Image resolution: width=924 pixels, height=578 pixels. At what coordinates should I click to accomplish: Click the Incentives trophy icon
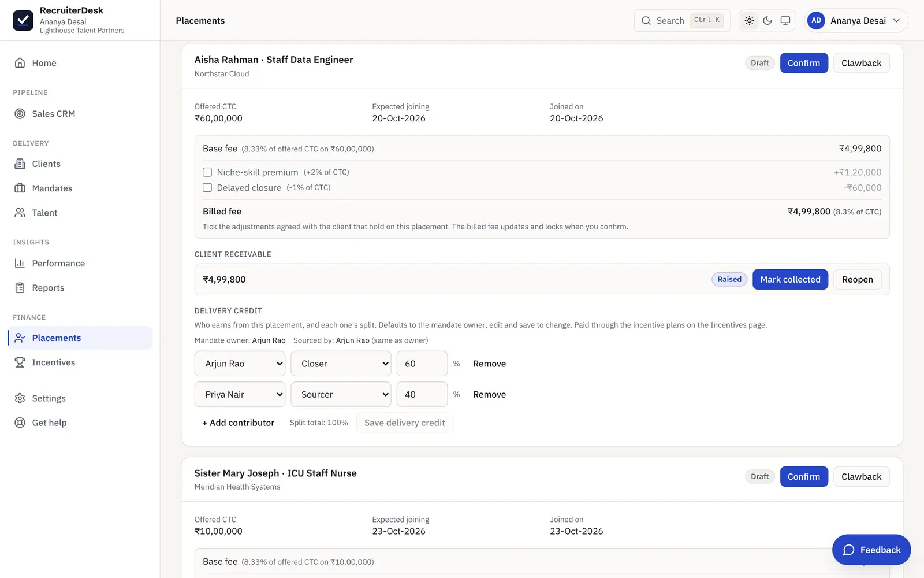pyautogui.click(x=20, y=362)
